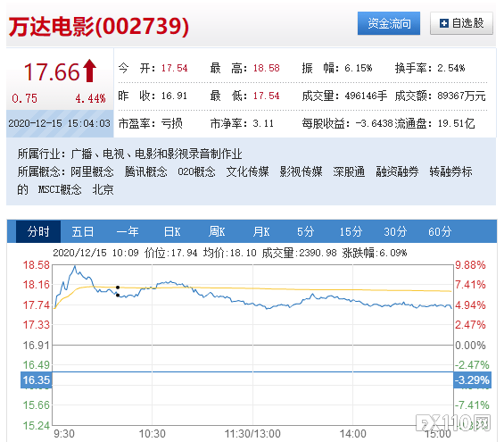Open the 阿里概念 concept link

coord(92,171)
